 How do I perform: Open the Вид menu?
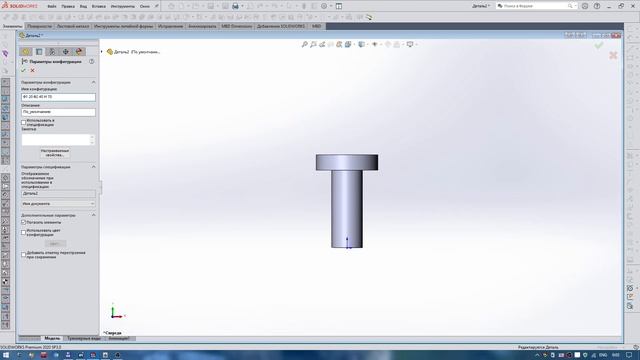(x=83, y=7)
